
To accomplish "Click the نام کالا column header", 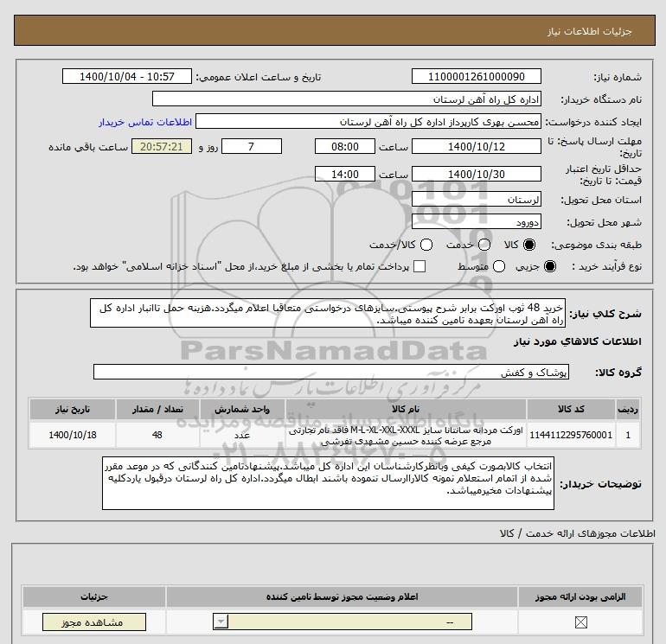I will coord(406,409).
